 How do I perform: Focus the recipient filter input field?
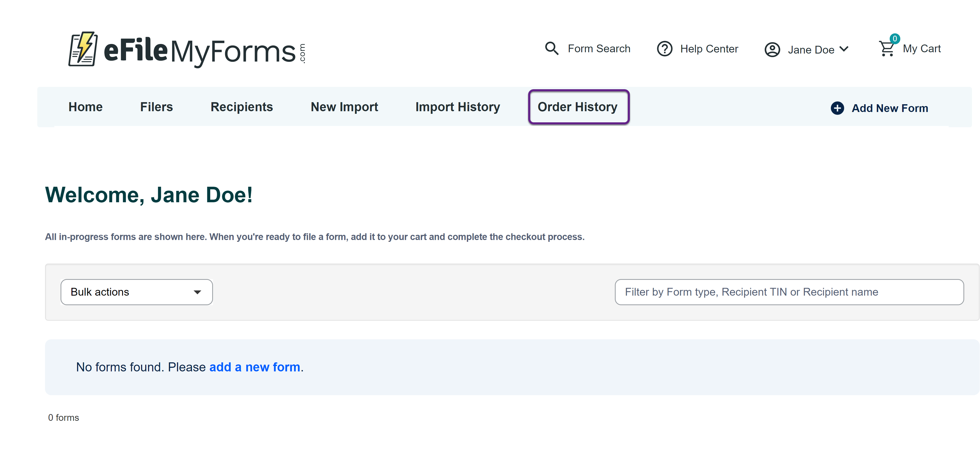tap(789, 292)
